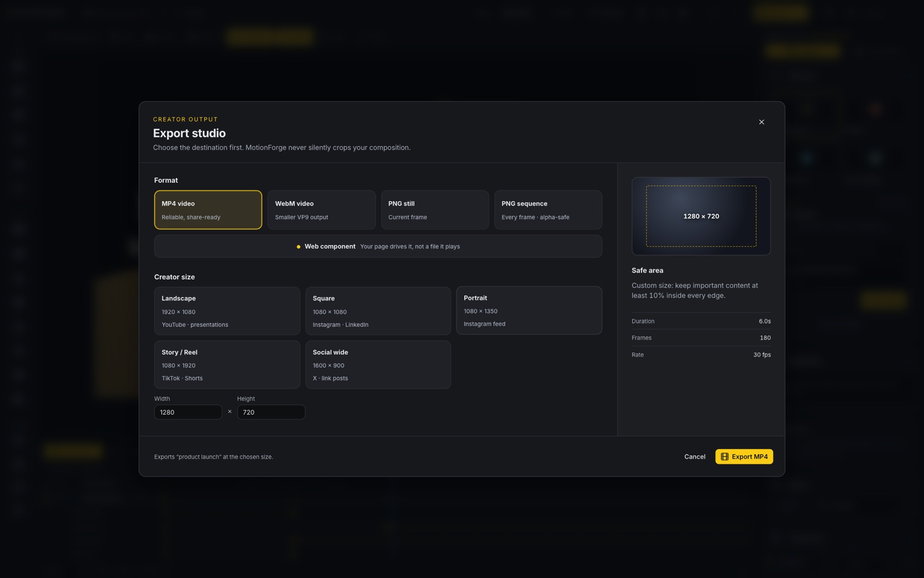The image size is (924, 578).
Task: Select Story / Reel size card
Action: point(227,364)
